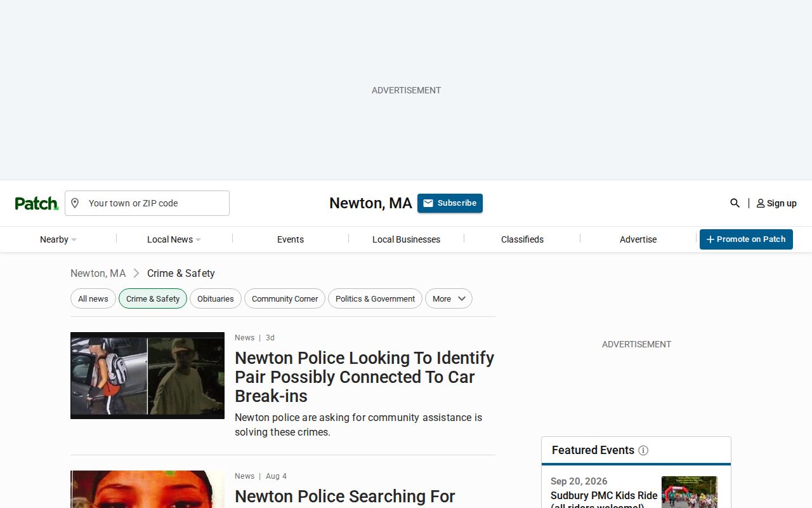The height and width of the screenshot is (508, 812).
Task: Click the Sign up link
Action: click(x=776, y=203)
